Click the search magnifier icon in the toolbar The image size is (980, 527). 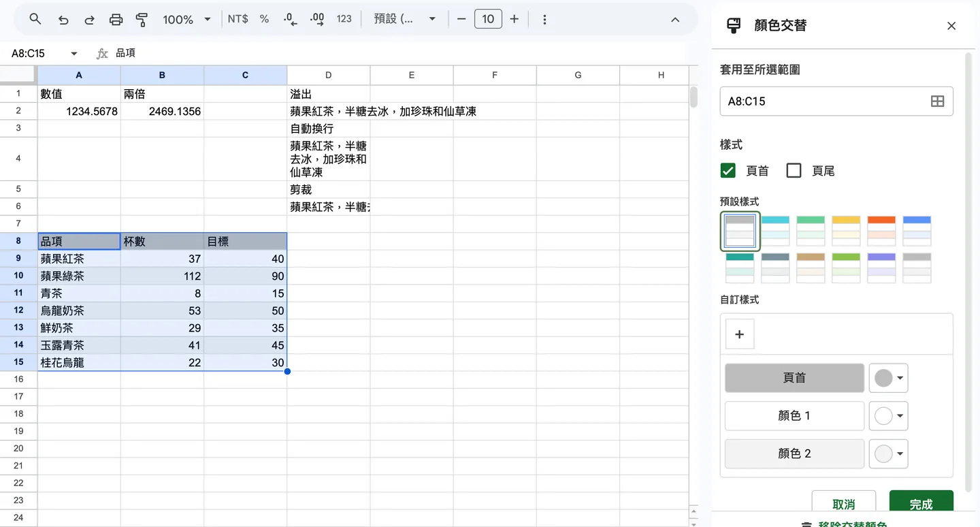(35, 19)
